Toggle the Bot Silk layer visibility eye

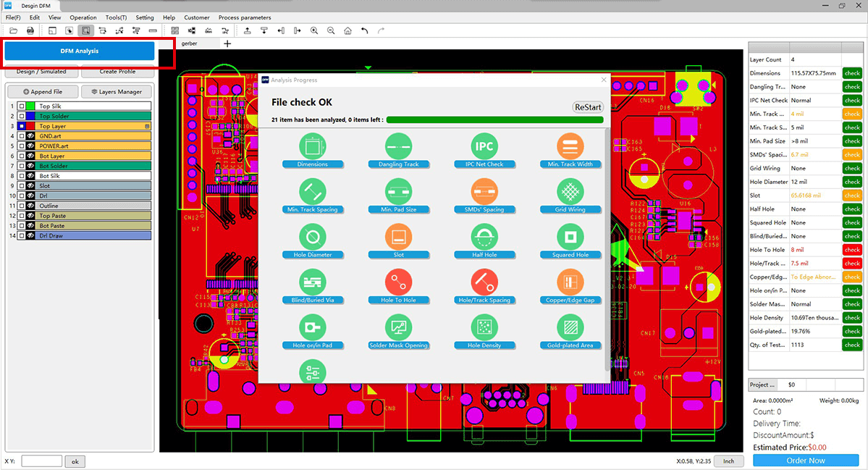[30, 176]
